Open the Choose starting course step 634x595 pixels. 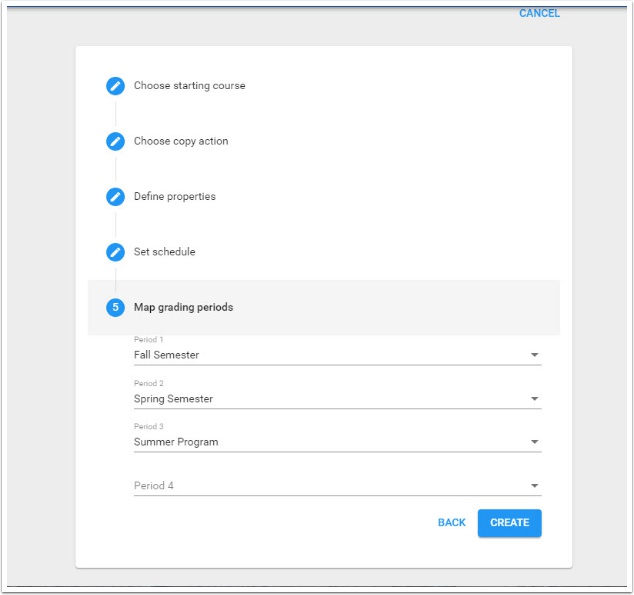(189, 86)
